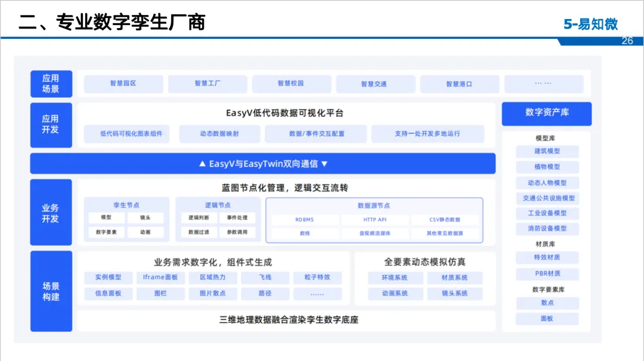Click the 蓝图节点化管理，逻辑交互流转 heading
Screen dimensions: 644x361
pos(284,188)
